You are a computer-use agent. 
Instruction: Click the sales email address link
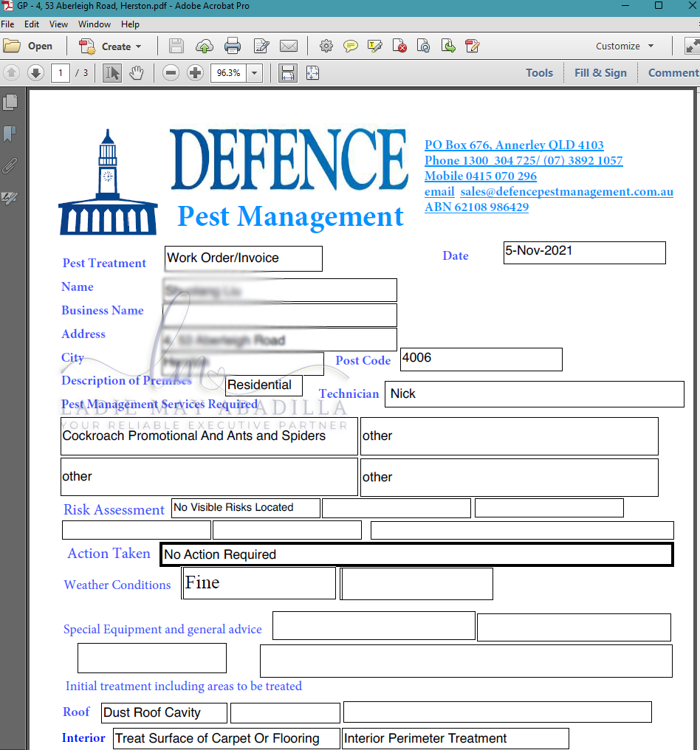point(566,192)
